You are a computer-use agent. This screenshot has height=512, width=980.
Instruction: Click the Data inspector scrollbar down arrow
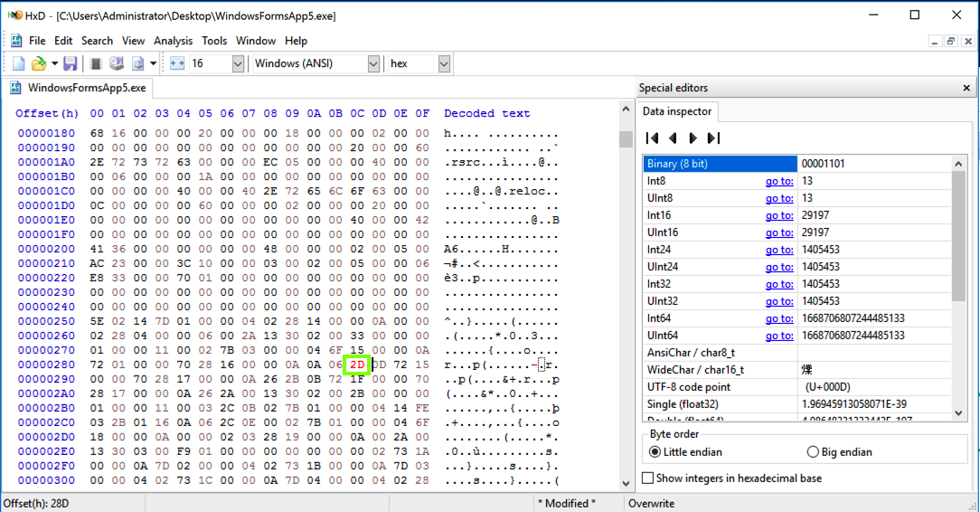click(x=958, y=412)
